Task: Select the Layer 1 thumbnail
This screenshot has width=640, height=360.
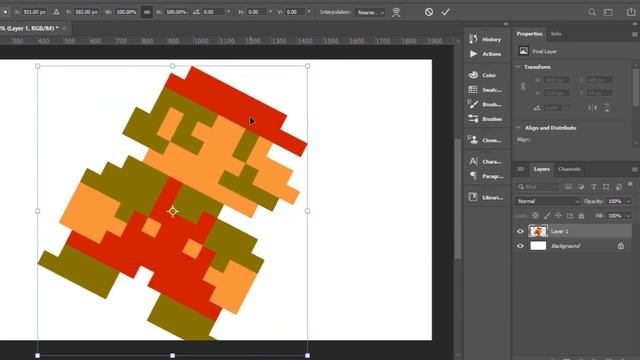Action: [538, 231]
